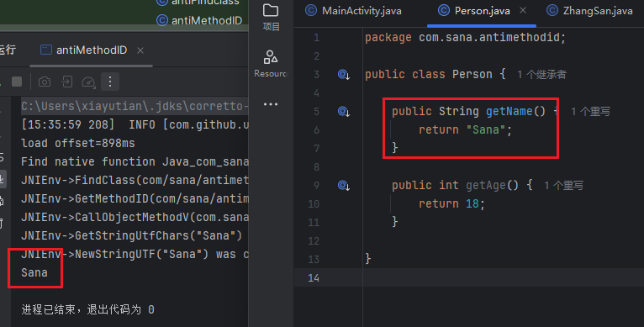Image resolution: width=644 pixels, height=327 pixels.
Task: Open the 项目 tool window folder icon
Action: point(271,10)
